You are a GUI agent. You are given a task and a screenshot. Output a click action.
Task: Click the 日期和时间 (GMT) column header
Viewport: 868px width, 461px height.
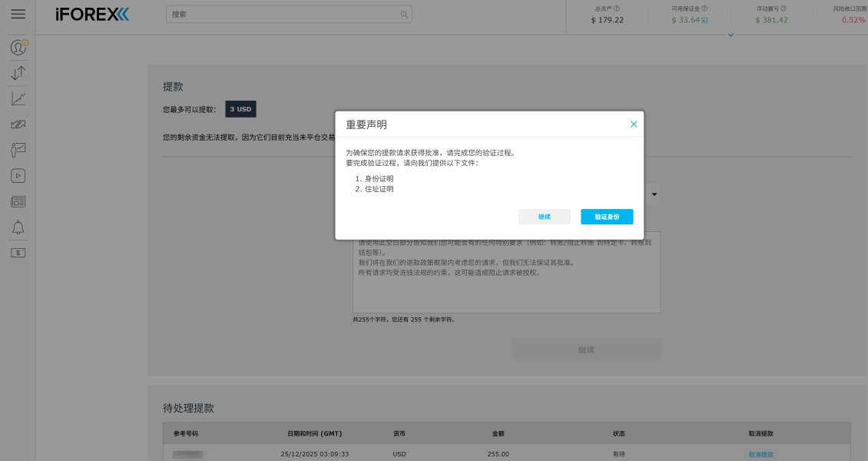[x=314, y=433]
